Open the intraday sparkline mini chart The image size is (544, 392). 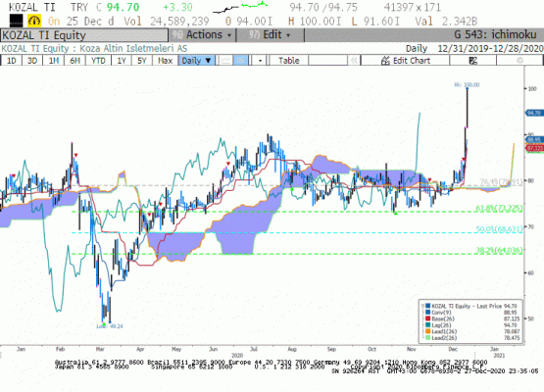(240, 8)
